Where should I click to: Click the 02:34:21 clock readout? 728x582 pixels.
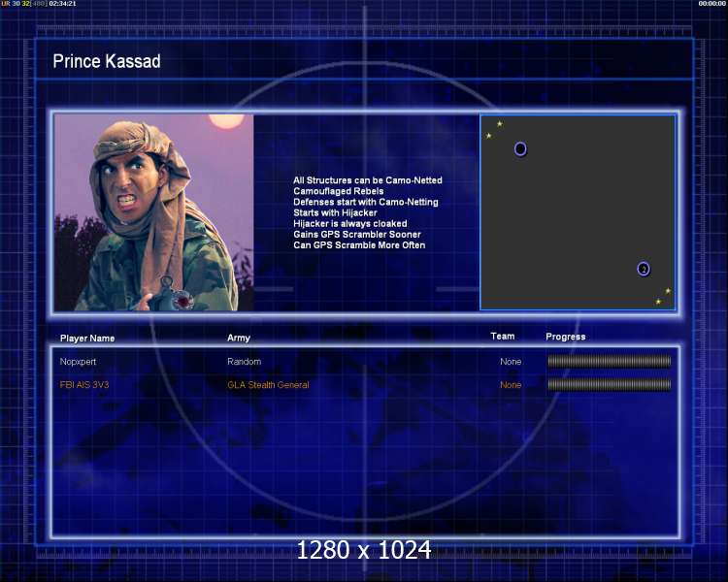[62, 4]
